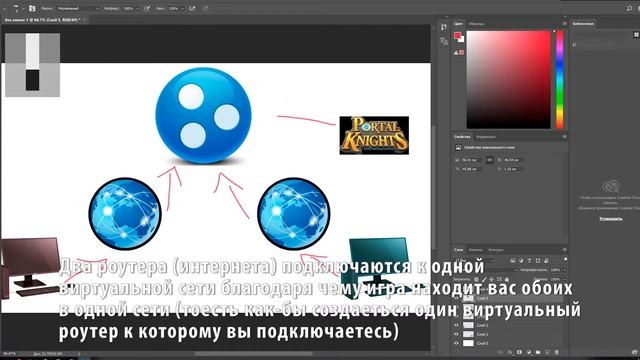Image resolution: width=640 pixels, height=360 pixels.
Task: Select the Свойства tab
Action: coord(462,137)
